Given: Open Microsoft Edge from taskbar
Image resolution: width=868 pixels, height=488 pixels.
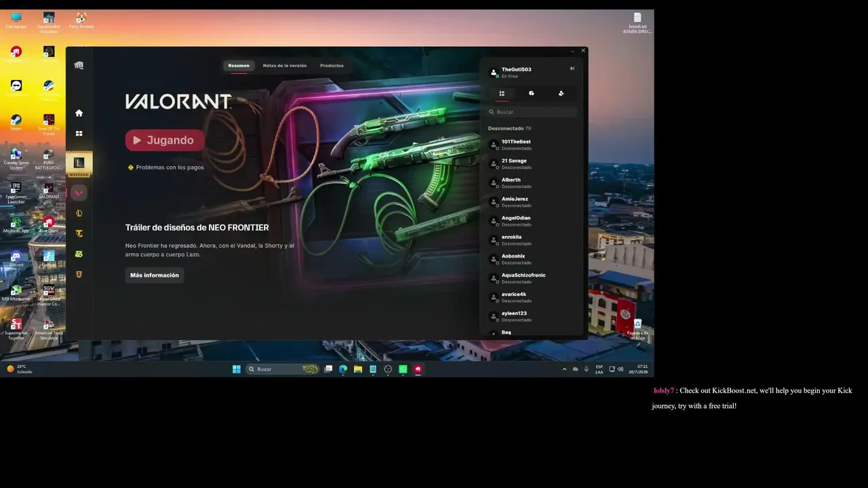Looking at the screenshot, I should tap(343, 369).
